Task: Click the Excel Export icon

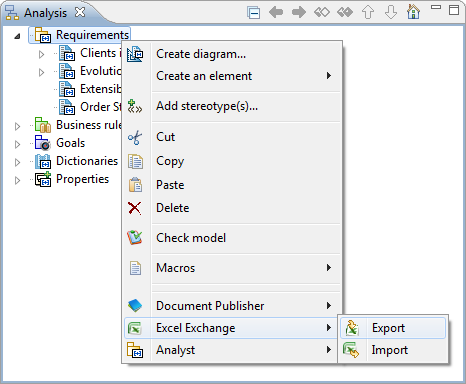Action: coord(352,328)
